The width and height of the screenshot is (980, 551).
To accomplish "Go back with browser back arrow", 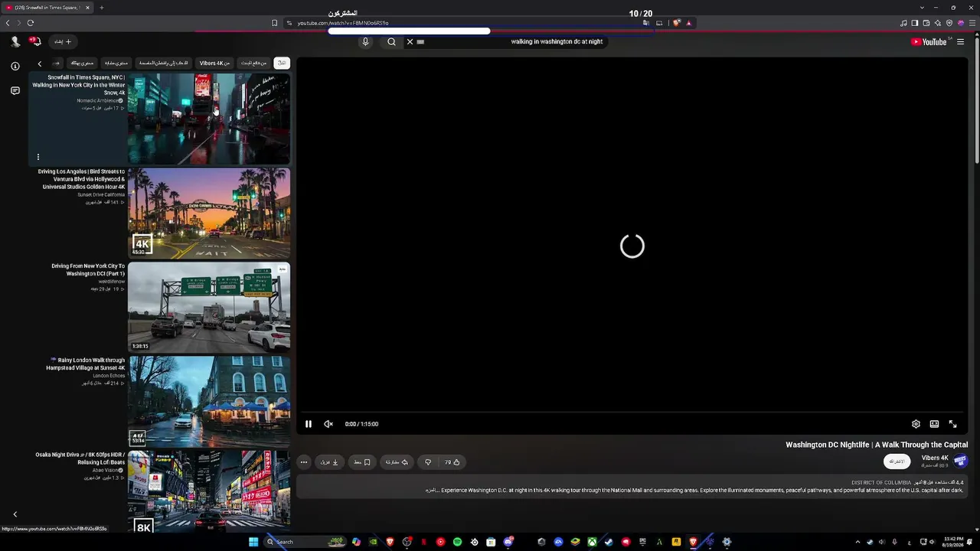I will [8, 23].
